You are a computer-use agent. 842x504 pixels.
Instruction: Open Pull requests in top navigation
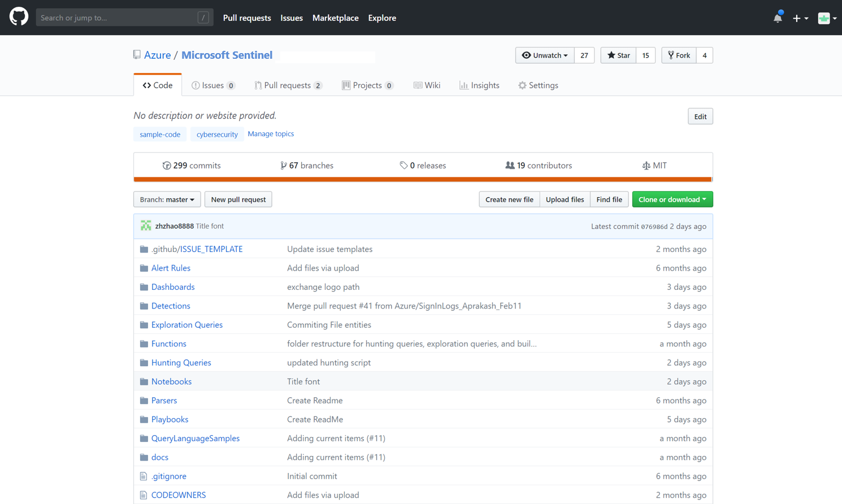click(247, 18)
